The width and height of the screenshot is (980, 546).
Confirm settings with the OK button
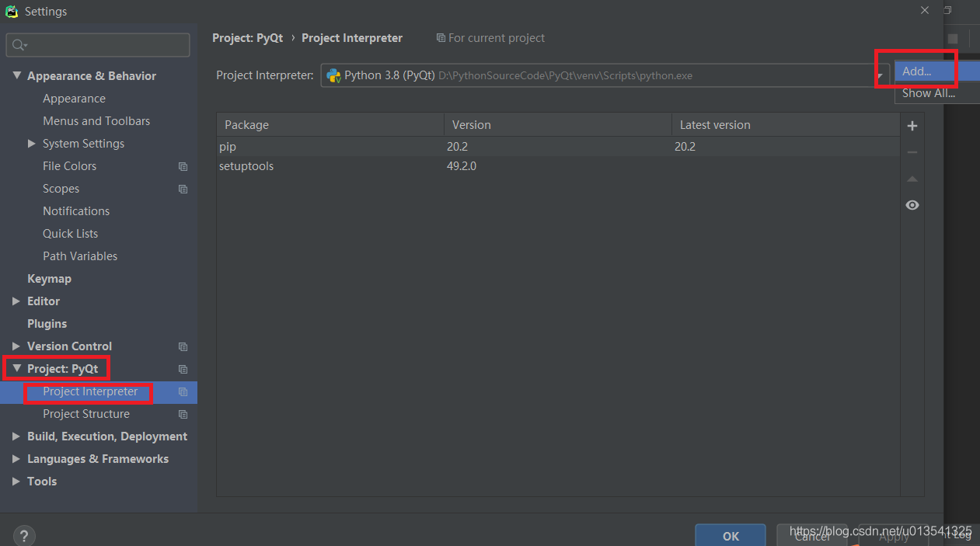coord(730,536)
